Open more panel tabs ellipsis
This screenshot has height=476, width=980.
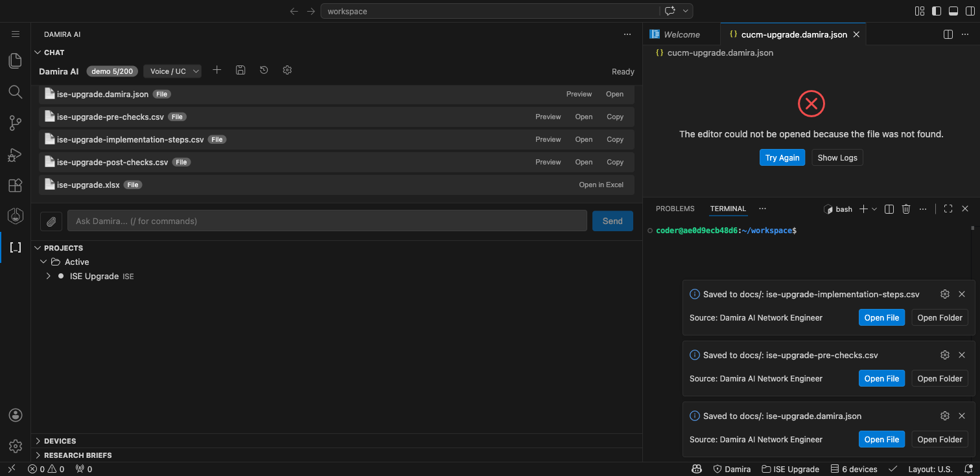(762, 209)
